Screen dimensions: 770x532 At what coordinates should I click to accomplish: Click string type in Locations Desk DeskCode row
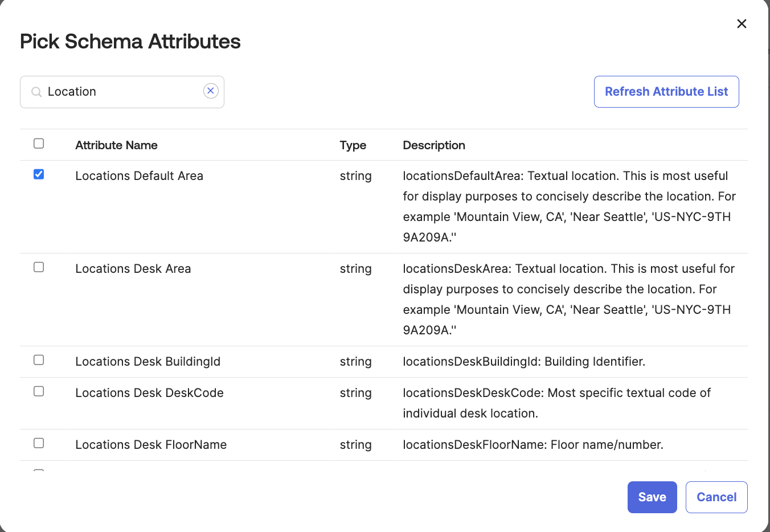(x=355, y=393)
